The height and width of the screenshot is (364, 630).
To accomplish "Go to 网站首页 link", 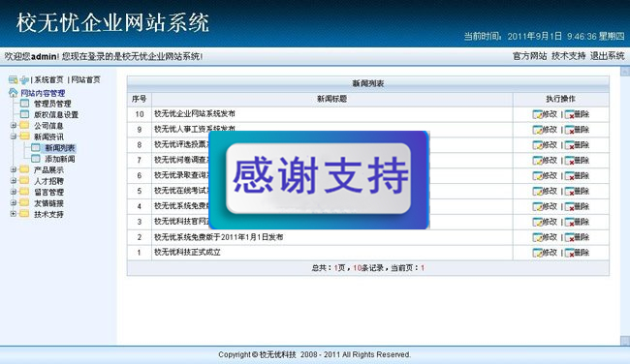I will coord(85,79).
